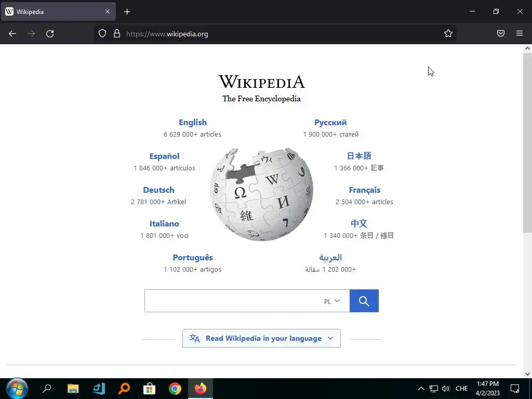Image resolution: width=532 pixels, height=399 pixels.
Task: Click the Wikipedia puzzle globe logo
Action: coord(262,194)
